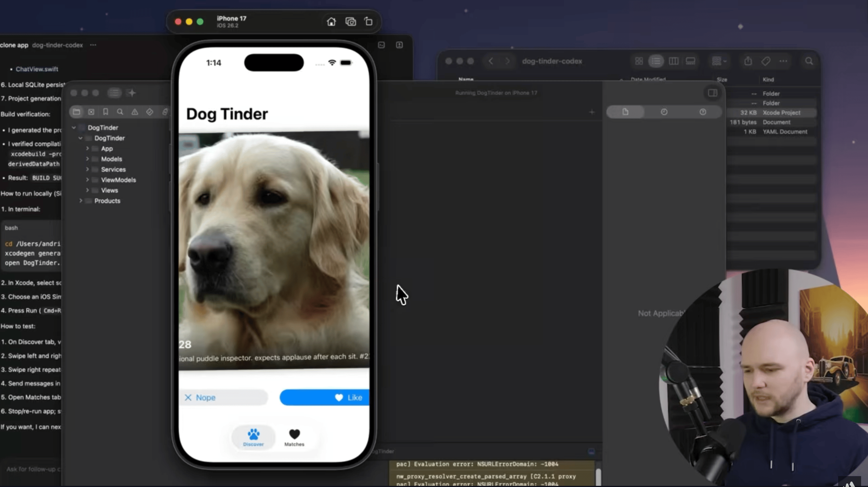Select the bookmark navigator icon

(105, 111)
